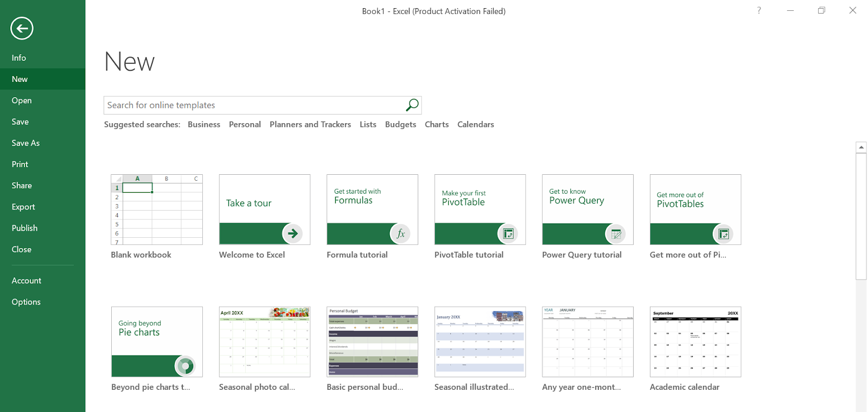Click the fx icon on Formulas template
This screenshot has width=868, height=412.
point(400,233)
